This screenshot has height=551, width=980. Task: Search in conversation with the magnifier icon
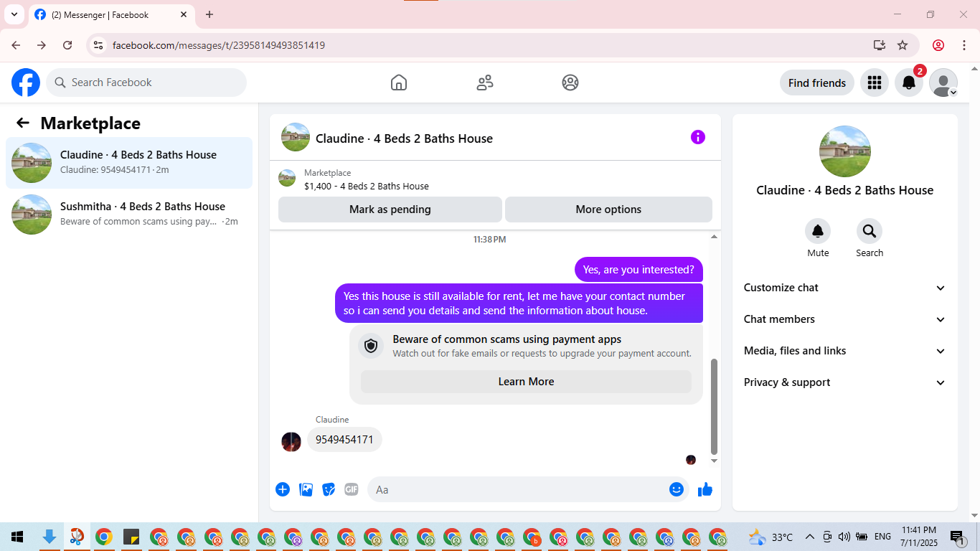(870, 231)
